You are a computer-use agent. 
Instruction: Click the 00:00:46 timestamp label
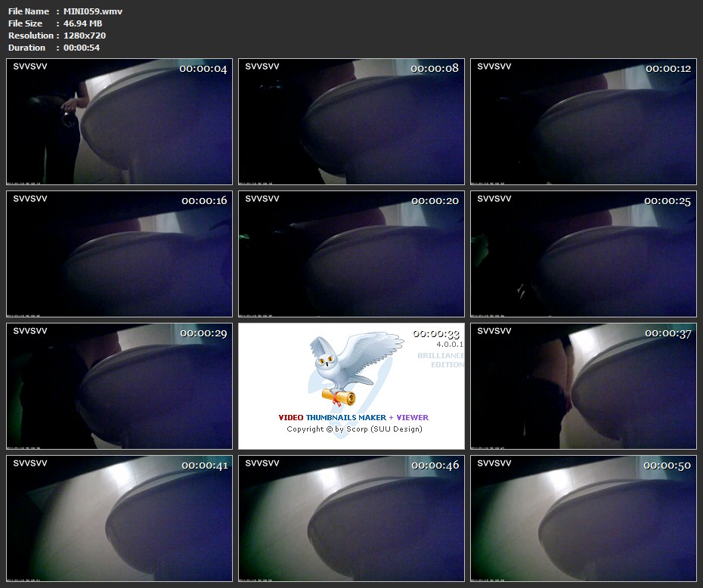[435, 466]
